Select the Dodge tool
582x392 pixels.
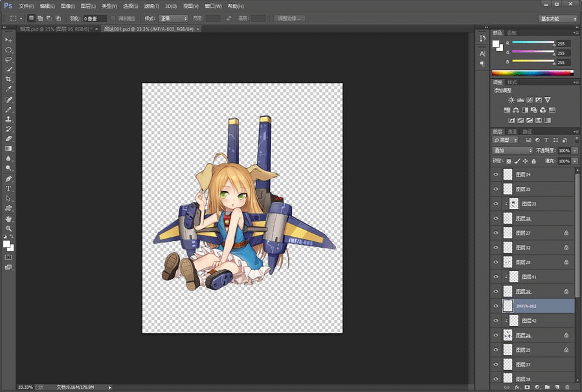pos(8,168)
